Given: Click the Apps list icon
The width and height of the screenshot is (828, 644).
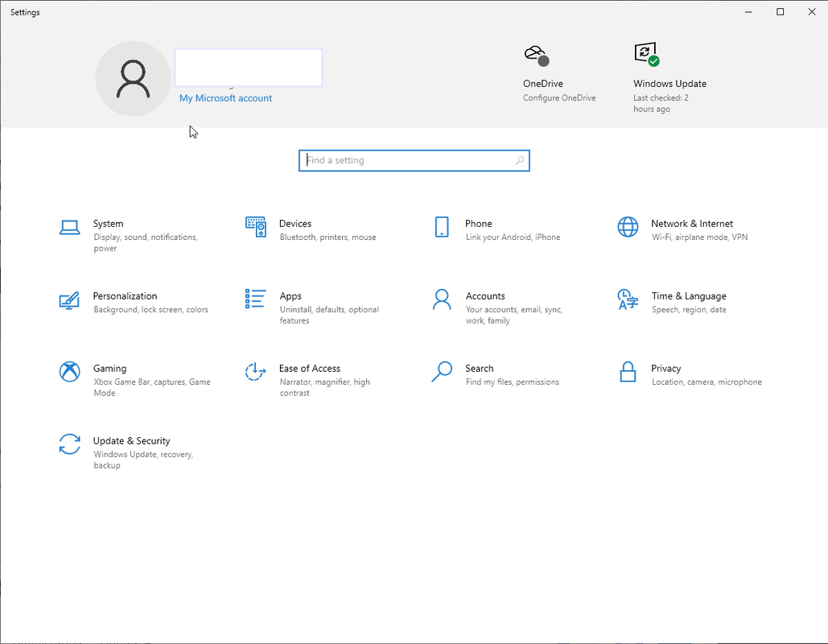Looking at the screenshot, I should (256, 299).
